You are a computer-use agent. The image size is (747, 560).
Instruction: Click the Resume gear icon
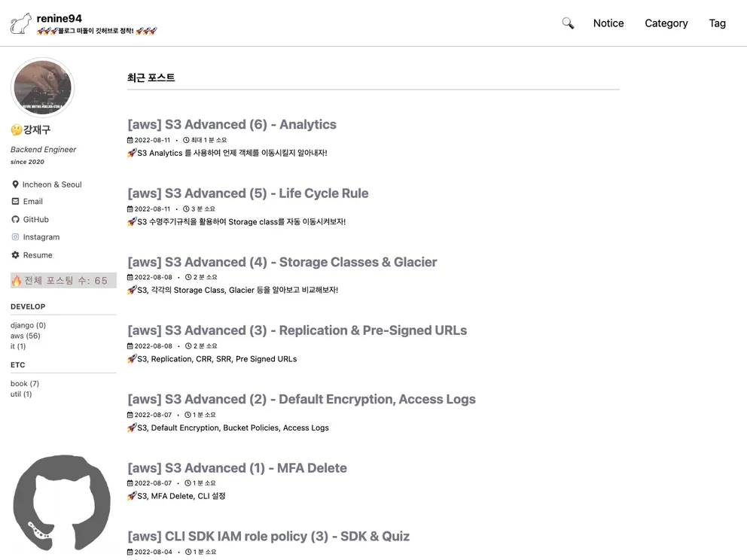(15, 255)
